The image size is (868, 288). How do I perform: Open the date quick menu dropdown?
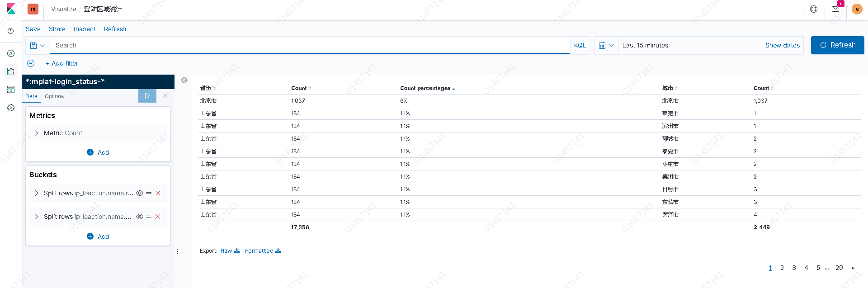[606, 45]
